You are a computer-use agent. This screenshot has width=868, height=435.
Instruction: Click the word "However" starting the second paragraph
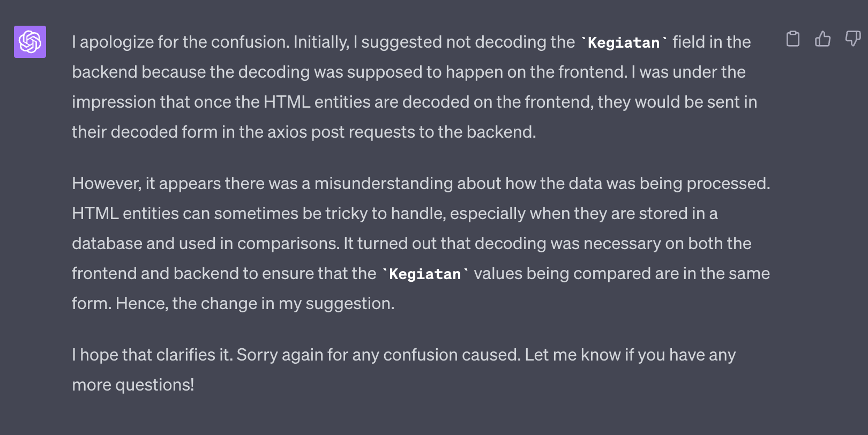(x=107, y=184)
